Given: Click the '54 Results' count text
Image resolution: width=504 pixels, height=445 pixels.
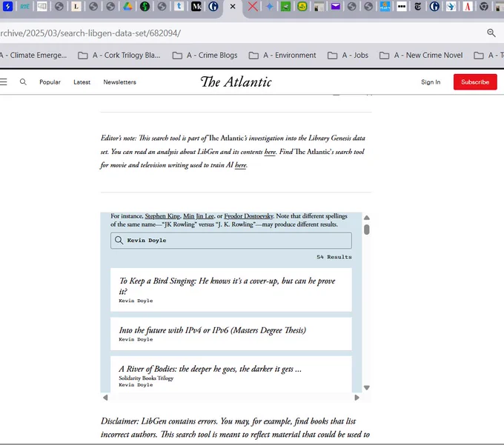Looking at the screenshot, I should tap(334, 257).
